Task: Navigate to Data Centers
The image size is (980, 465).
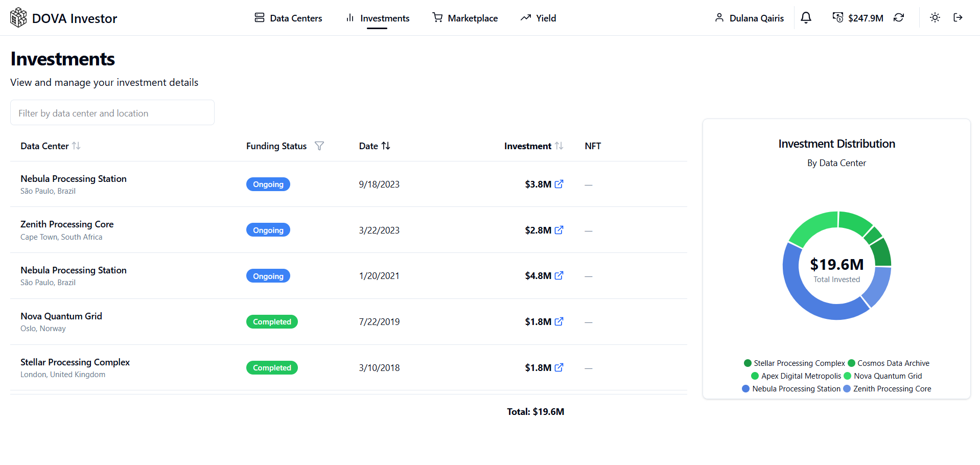Action: [x=288, y=18]
